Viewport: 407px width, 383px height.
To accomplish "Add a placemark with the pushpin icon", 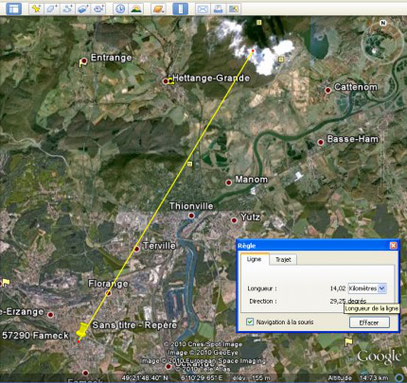I will [x=36, y=9].
